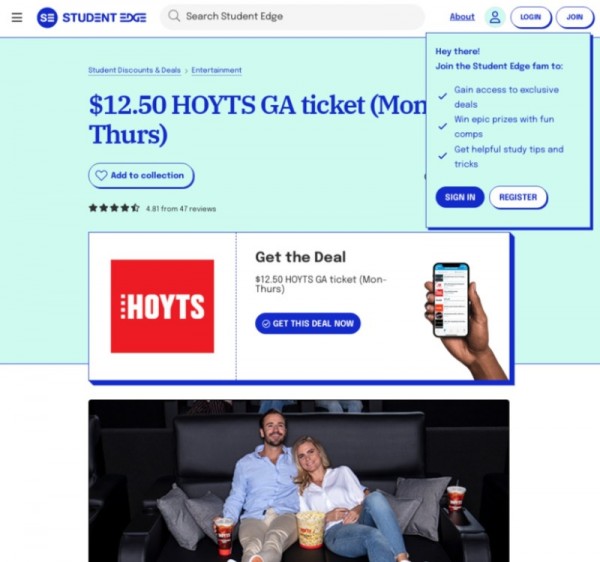This screenshot has height=562, width=600.
Task: Open the Entertainment breadcrumb link
Action: coord(217,70)
